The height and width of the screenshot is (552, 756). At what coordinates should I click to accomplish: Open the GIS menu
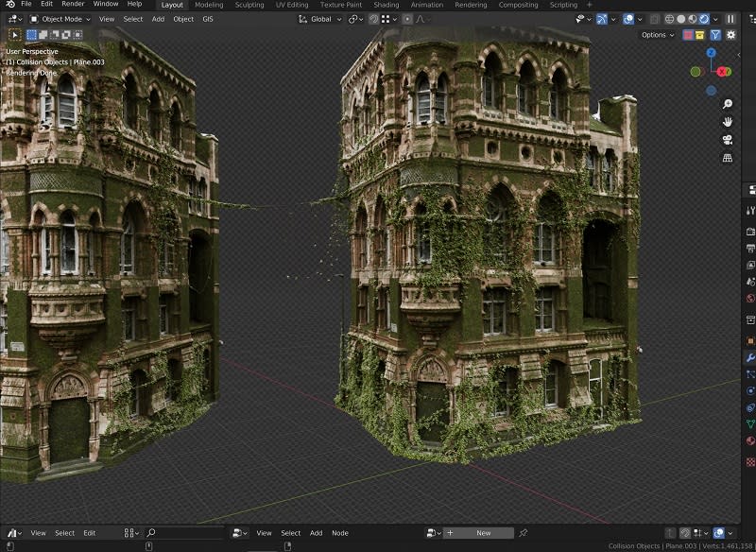pyautogui.click(x=207, y=19)
